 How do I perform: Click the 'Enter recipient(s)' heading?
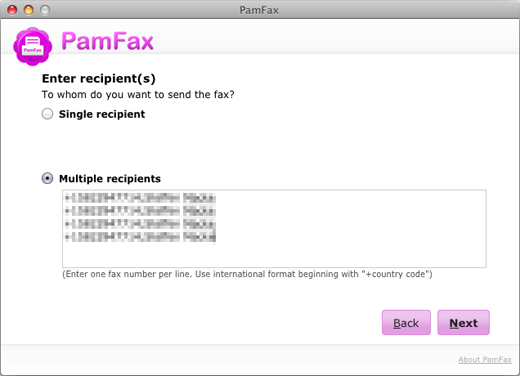[x=99, y=79]
